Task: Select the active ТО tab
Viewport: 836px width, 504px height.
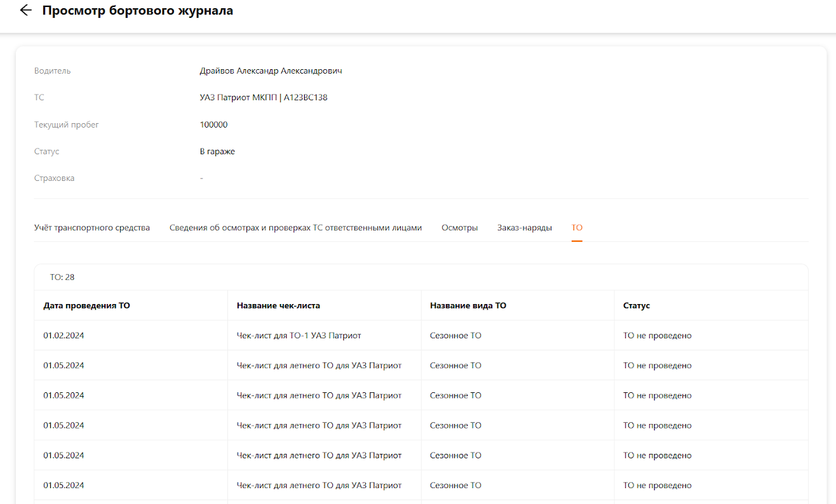Action: coord(577,228)
